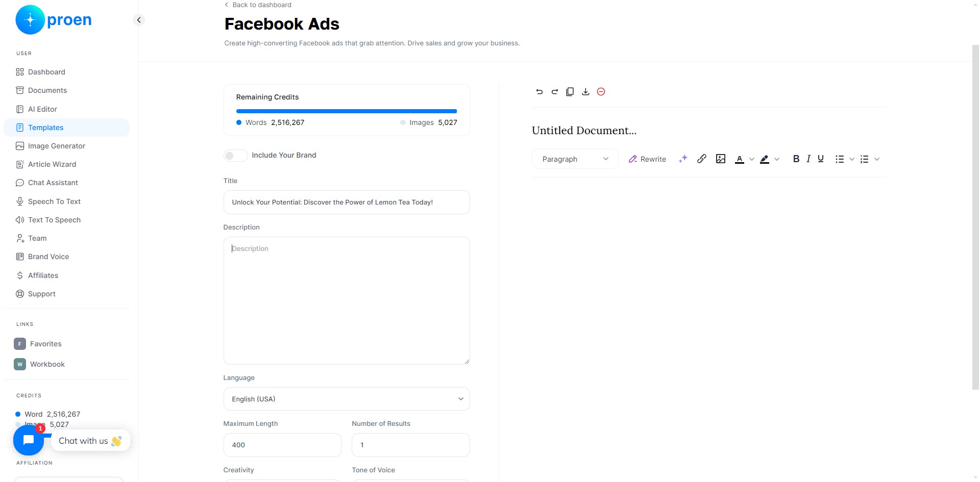Expand numbered list style options
Image resolution: width=980 pixels, height=482 pixels.
877,159
